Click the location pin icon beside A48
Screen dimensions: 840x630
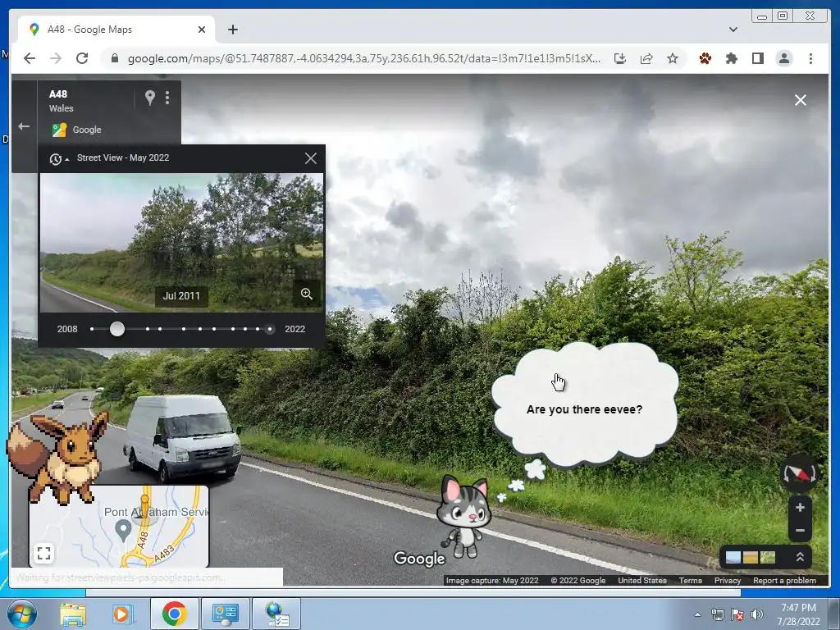pyautogui.click(x=150, y=98)
